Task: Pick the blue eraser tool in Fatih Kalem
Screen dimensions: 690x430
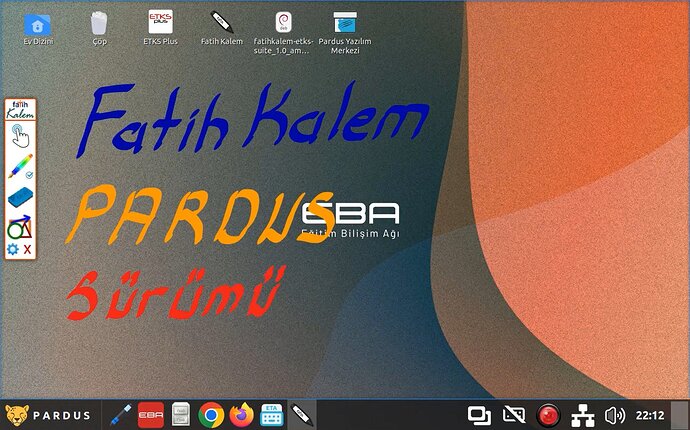Action: 20,197
